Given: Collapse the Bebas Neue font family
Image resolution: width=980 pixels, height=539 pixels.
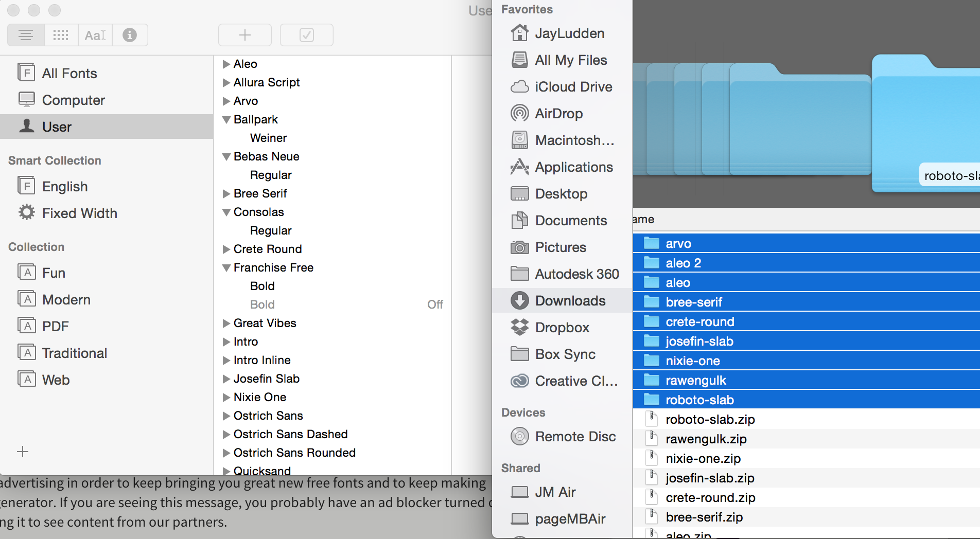Looking at the screenshot, I should point(226,157).
